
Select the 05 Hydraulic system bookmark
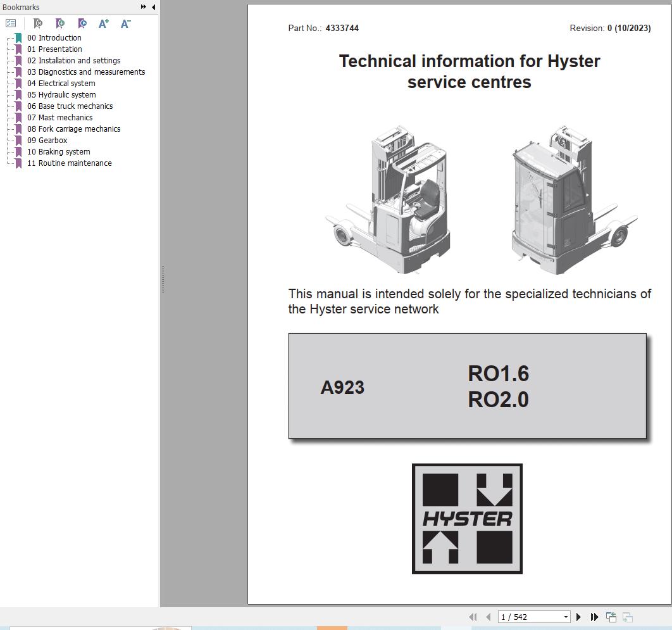tap(59, 94)
